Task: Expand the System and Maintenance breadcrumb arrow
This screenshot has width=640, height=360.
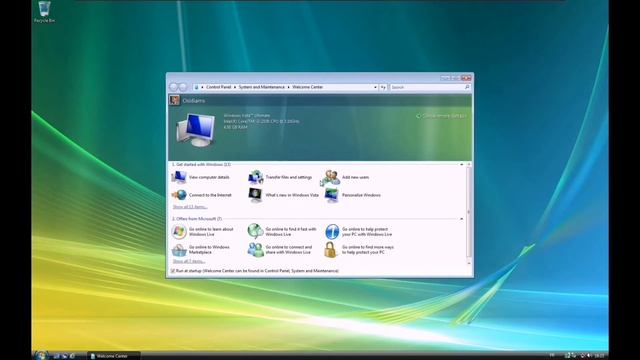Action: tap(288, 87)
